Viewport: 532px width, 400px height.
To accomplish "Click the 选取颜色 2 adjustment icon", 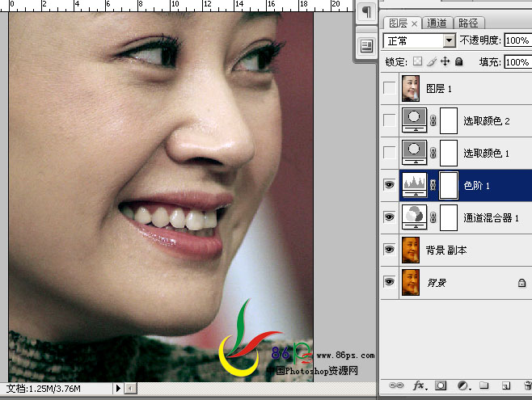I will pyautogui.click(x=414, y=120).
